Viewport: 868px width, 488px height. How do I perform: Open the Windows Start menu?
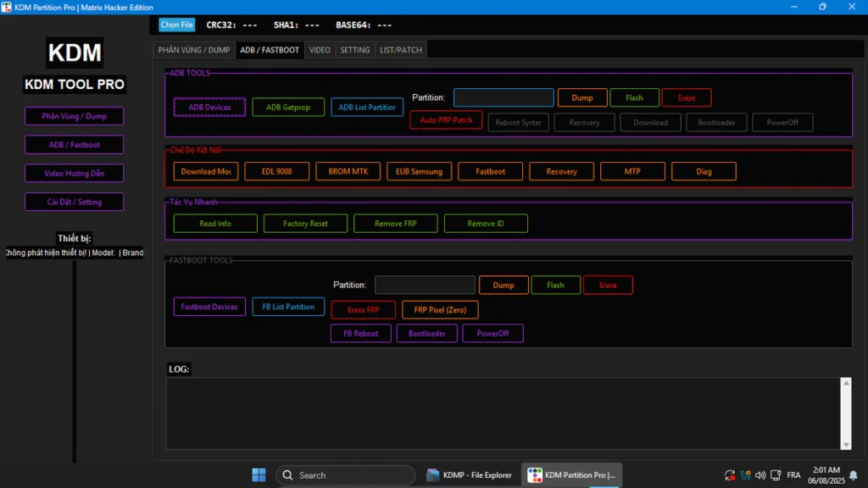[x=259, y=475]
